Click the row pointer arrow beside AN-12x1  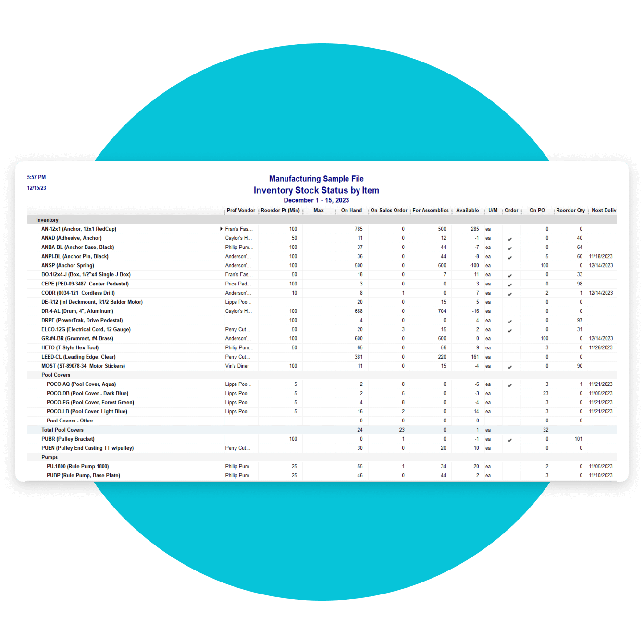221,229
